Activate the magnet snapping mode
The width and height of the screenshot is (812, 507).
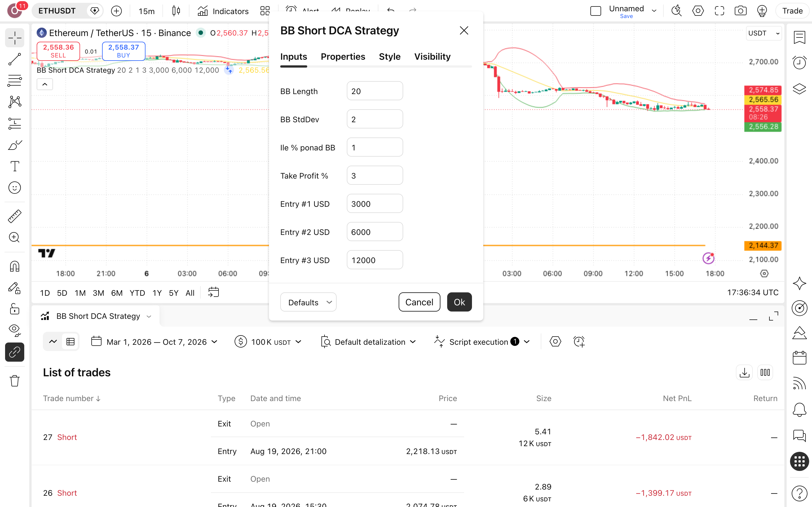point(14,266)
